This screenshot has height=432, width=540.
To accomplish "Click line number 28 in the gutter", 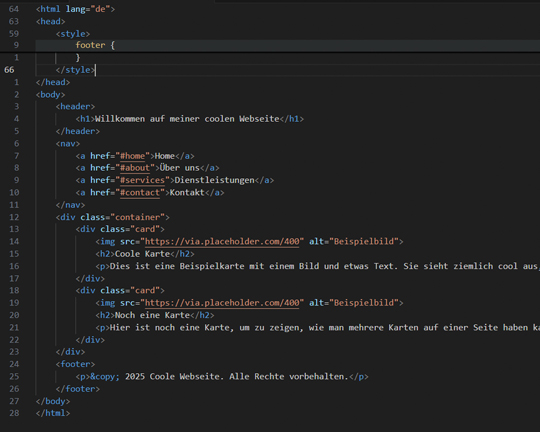I will point(14,413).
